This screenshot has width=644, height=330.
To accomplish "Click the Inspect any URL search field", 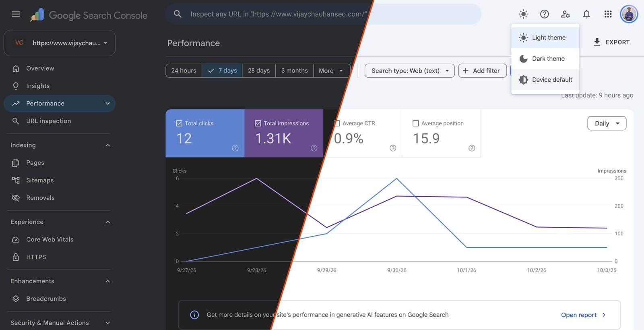I will click(x=323, y=14).
